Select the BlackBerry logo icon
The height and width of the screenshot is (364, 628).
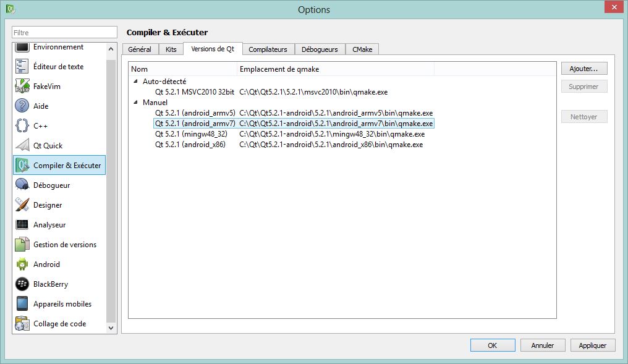tap(22, 284)
